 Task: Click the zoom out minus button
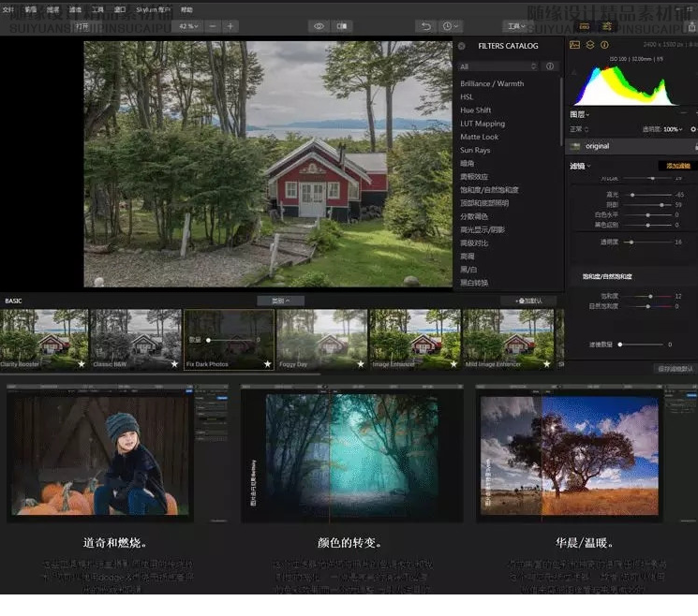[x=213, y=26]
